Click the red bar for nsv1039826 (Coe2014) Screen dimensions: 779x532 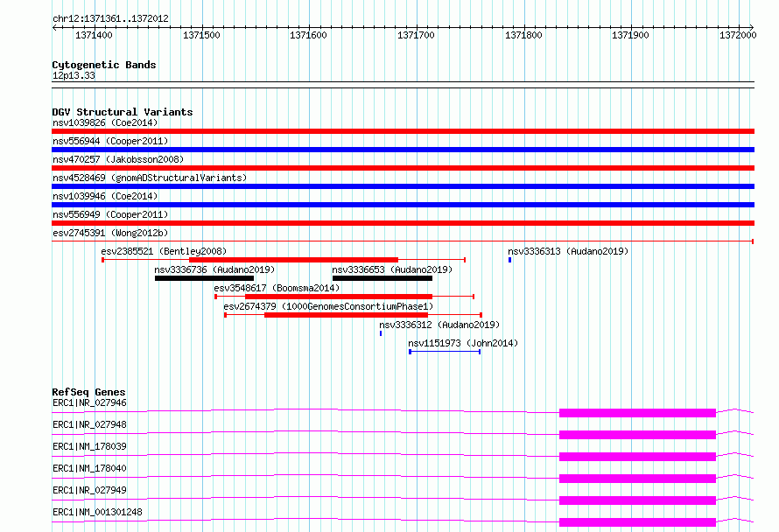403,131
